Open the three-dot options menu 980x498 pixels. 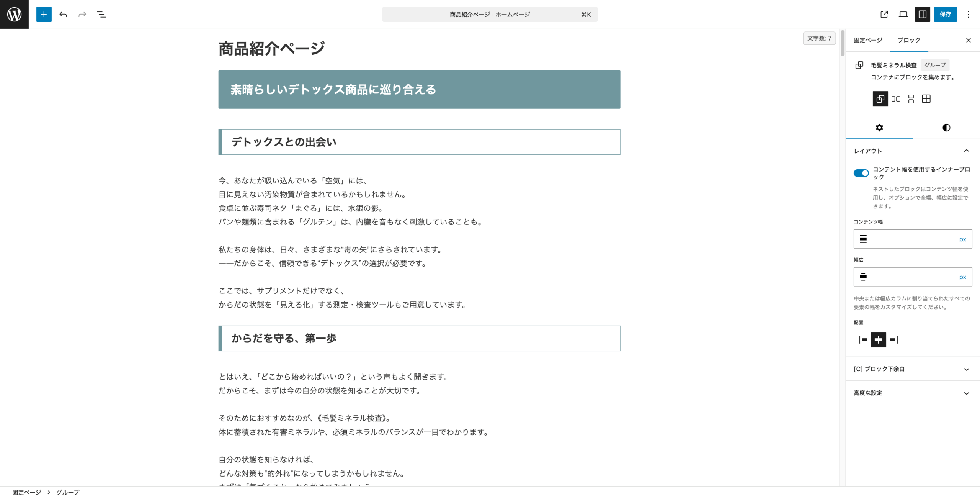[968, 14]
